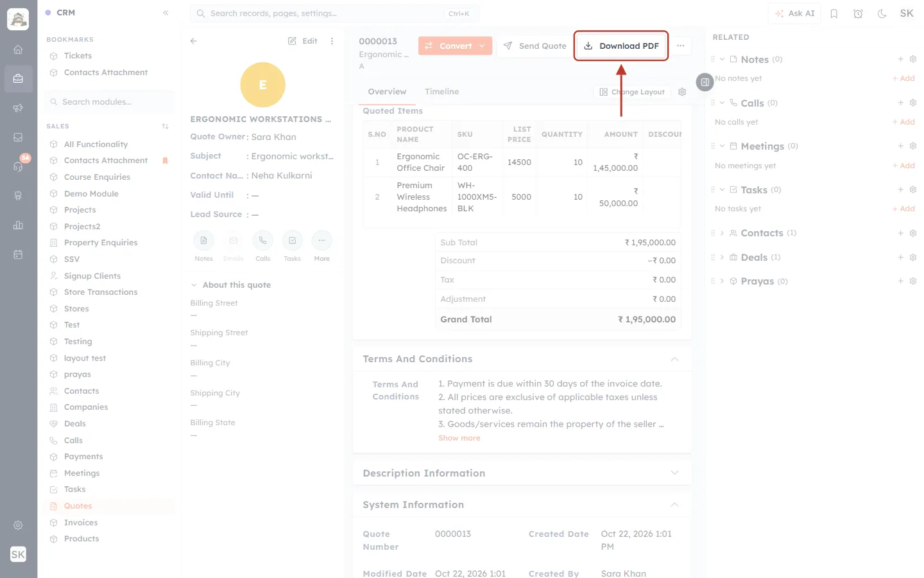Open the quote overflow menu after Download PDF
Image resolution: width=924 pixels, height=578 pixels.
point(680,46)
